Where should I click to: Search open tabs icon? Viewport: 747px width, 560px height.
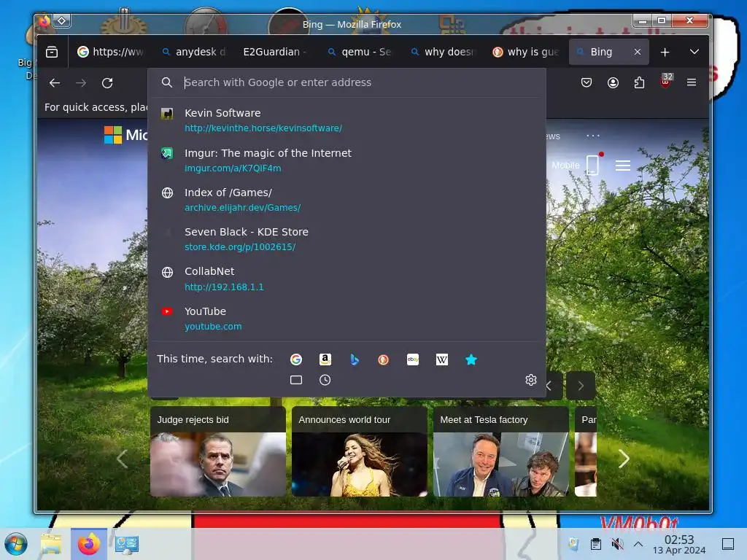(296, 380)
